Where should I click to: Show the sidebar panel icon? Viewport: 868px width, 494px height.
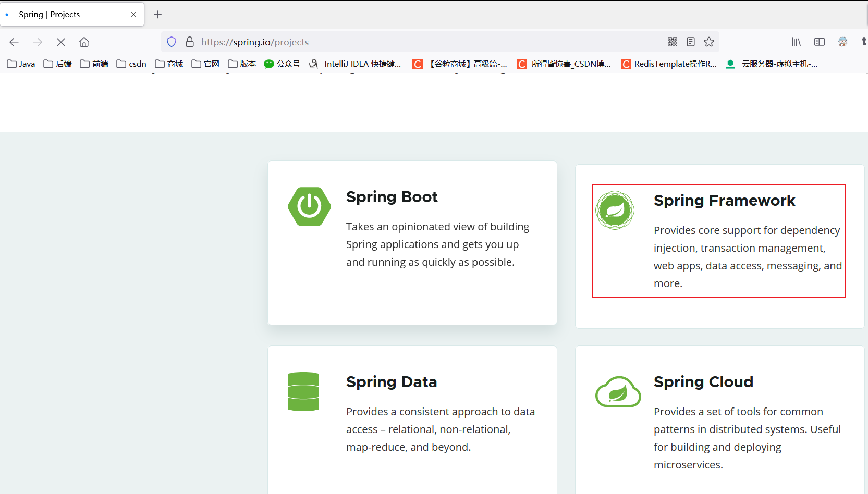coord(820,42)
